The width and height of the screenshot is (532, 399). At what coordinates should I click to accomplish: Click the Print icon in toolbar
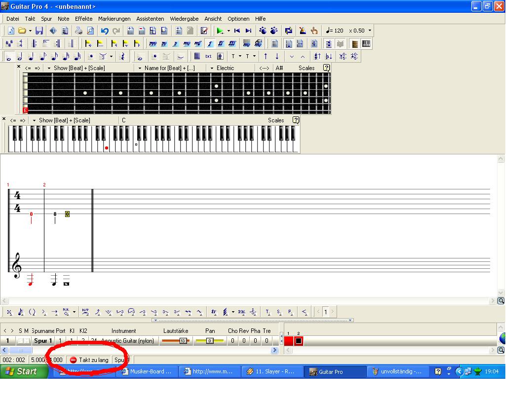pyautogui.click(x=79, y=31)
